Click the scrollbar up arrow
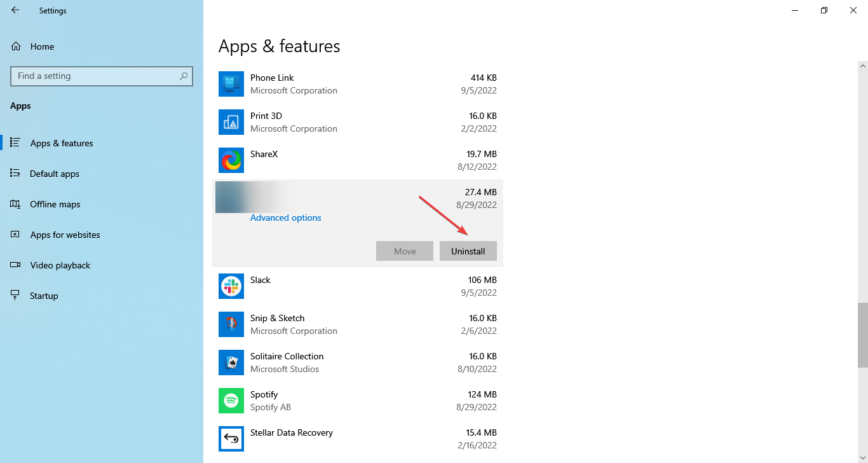 point(862,66)
